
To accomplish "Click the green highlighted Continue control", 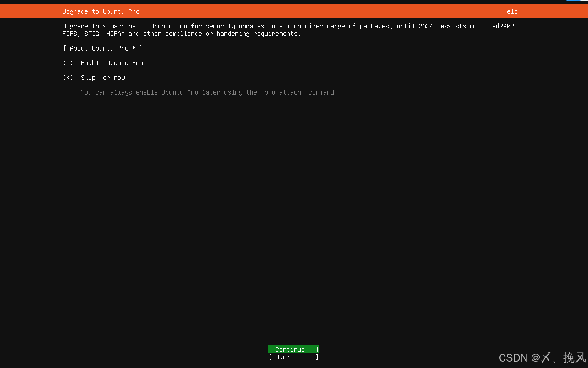I will pos(293,349).
